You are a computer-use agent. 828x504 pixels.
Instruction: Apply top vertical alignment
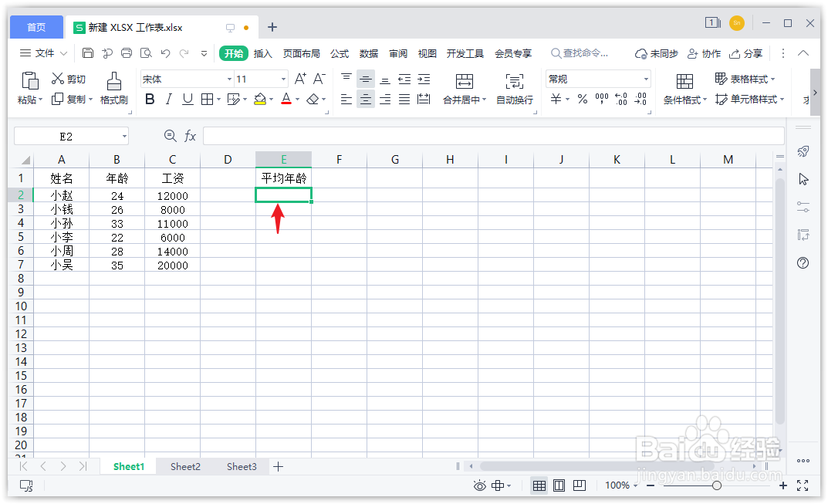pos(346,79)
